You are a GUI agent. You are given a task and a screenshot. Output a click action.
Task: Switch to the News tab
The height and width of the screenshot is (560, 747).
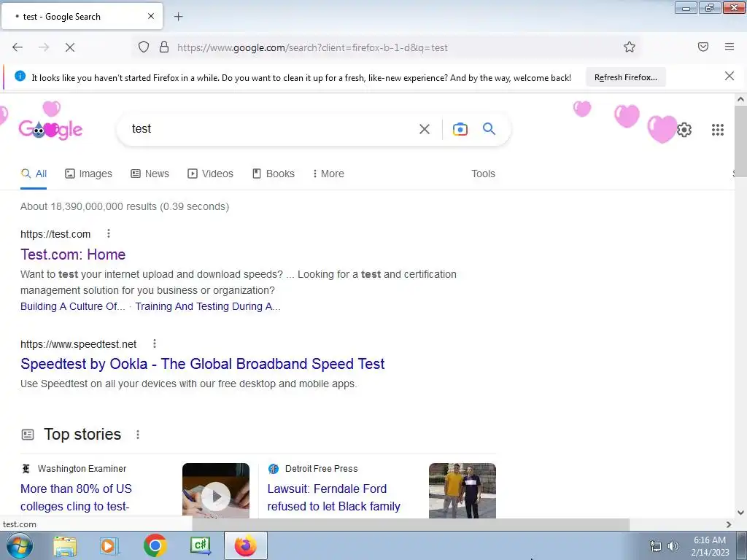pos(150,174)
